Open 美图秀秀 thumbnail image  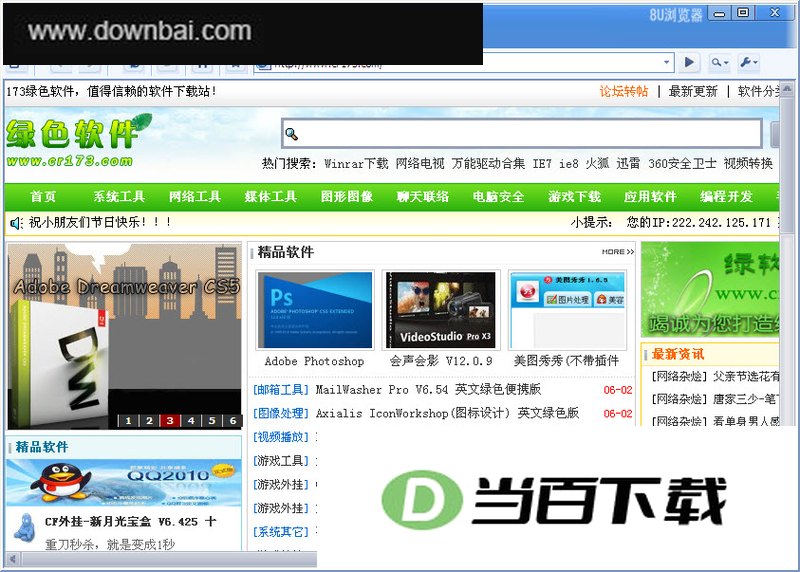(x=568, y=310)
